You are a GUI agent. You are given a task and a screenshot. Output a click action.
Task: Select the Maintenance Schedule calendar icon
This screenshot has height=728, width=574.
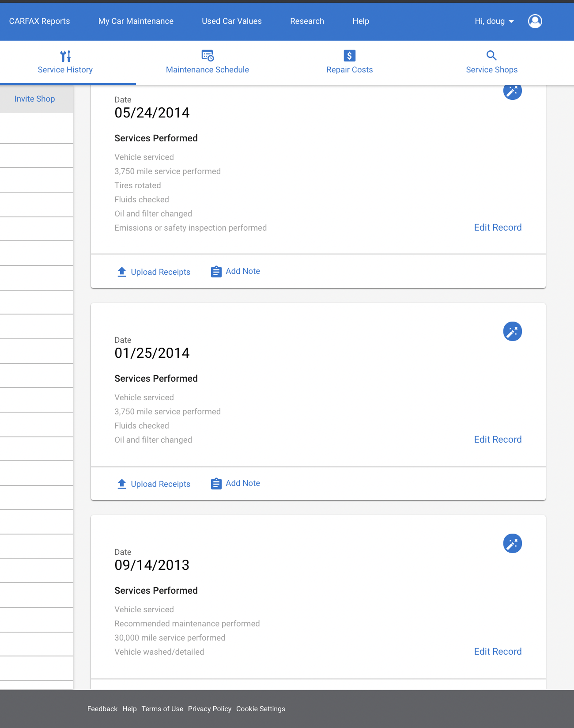tap(208, 56)
